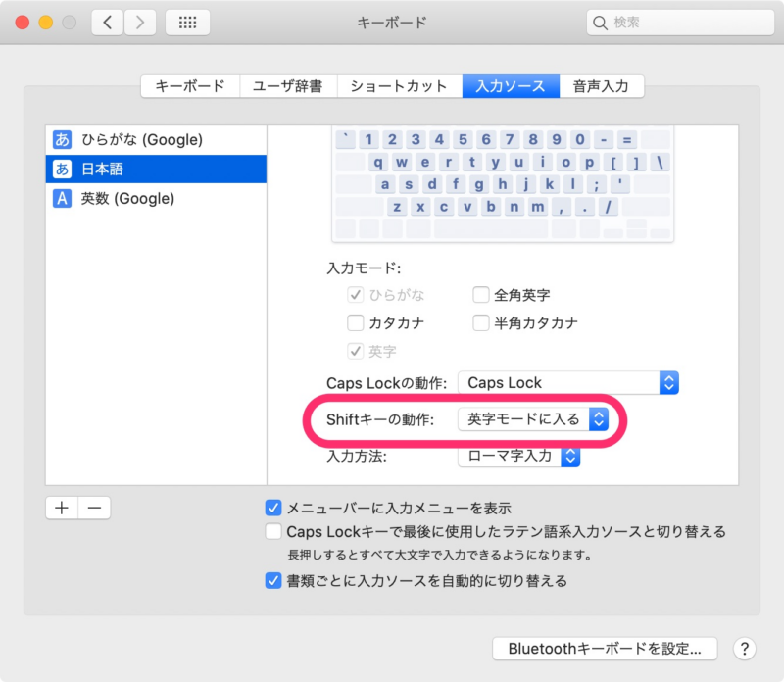Click the keyboard layout preview image

[x=503, y=184]
